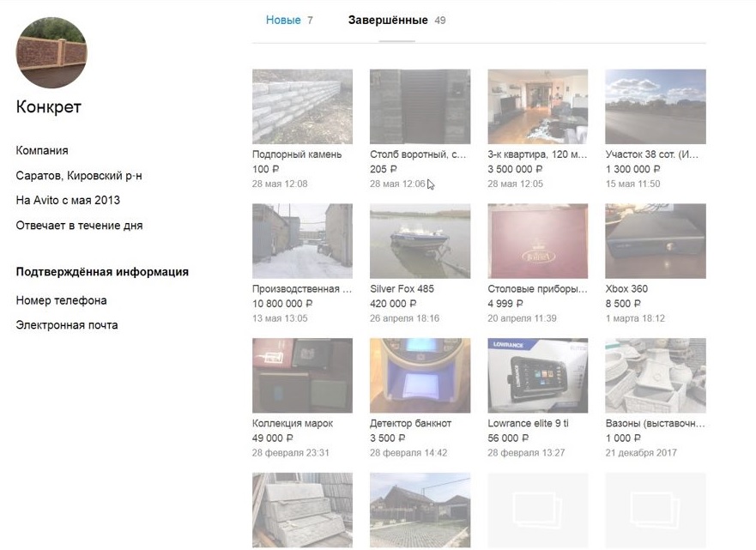Image resolution: width=756 pixels, height=550 pixels.
Task: Click the Вазоны listing photo
Action: click(x=656, y=376)
